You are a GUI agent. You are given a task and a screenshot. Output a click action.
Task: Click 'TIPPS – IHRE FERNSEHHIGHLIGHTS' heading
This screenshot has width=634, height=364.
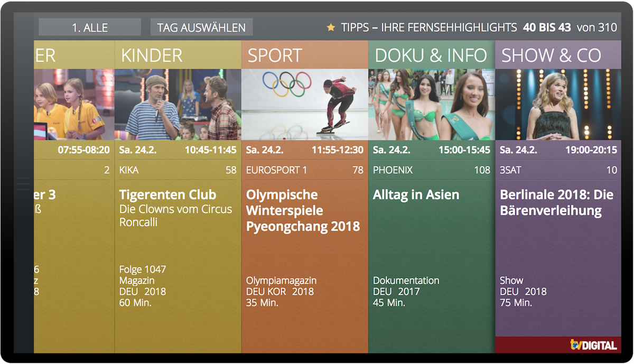(x=429, y=27)
